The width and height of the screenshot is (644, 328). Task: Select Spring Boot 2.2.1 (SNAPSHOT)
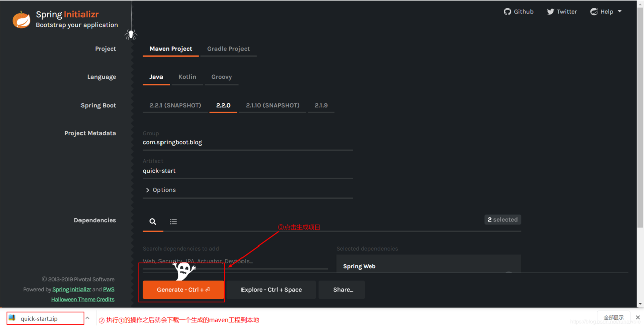pos(175,105)
